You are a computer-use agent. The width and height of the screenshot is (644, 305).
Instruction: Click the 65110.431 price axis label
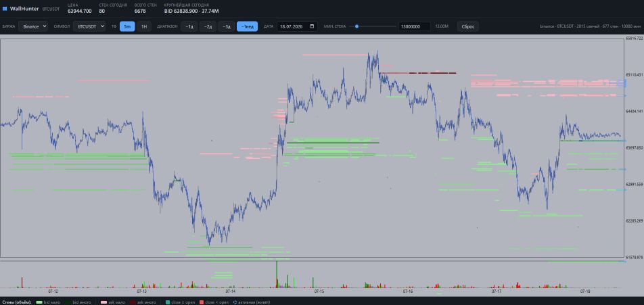tap(634, 74)
